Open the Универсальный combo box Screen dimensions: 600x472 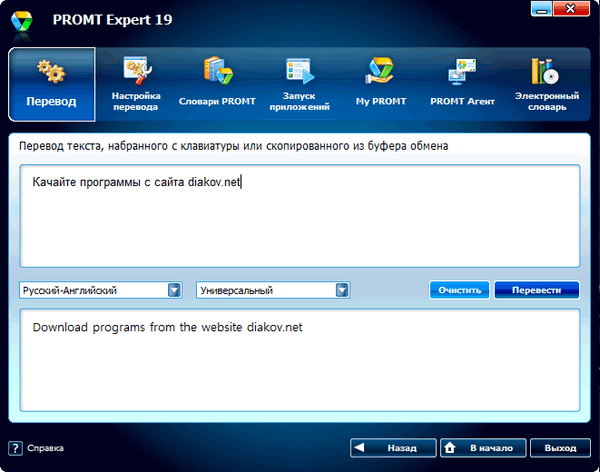pyautogui.click(x=273, y=290)
